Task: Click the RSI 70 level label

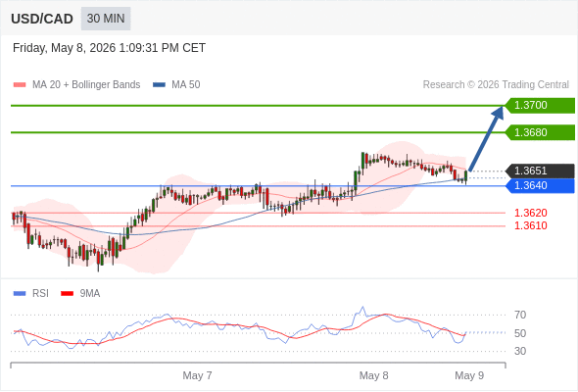Action: coord(520,315)
